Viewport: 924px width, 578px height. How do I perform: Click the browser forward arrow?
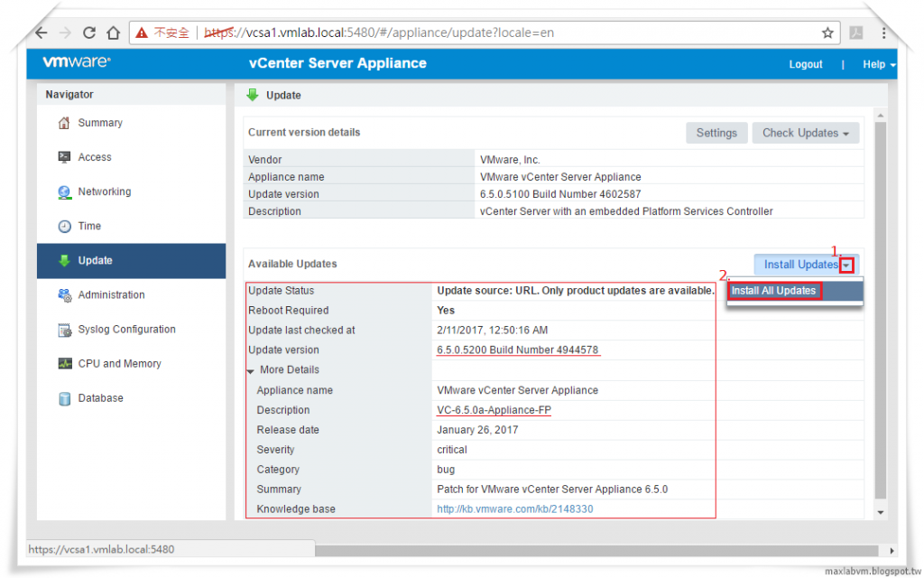(65, 33)
